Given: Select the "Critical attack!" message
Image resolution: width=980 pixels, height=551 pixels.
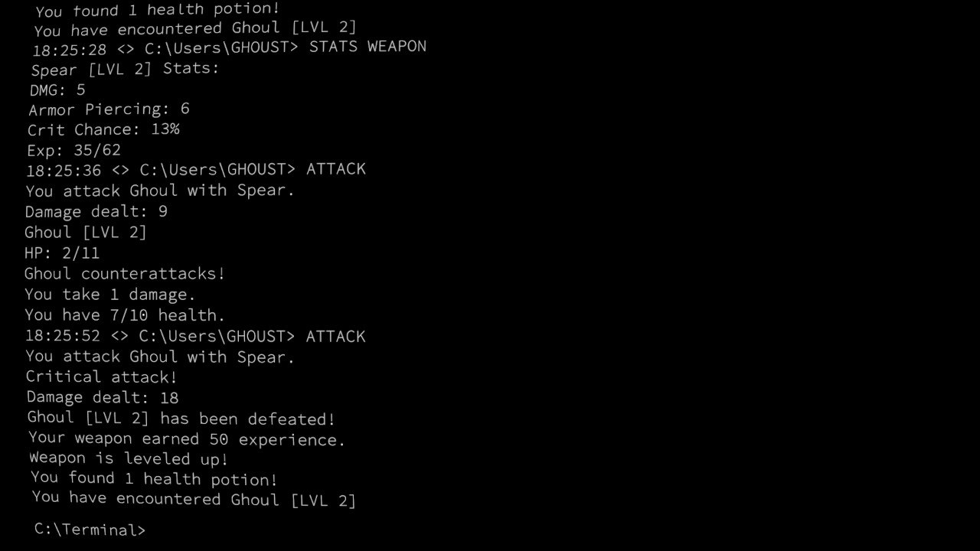Looking at the screenshot, I should click(x=101, y=377).
